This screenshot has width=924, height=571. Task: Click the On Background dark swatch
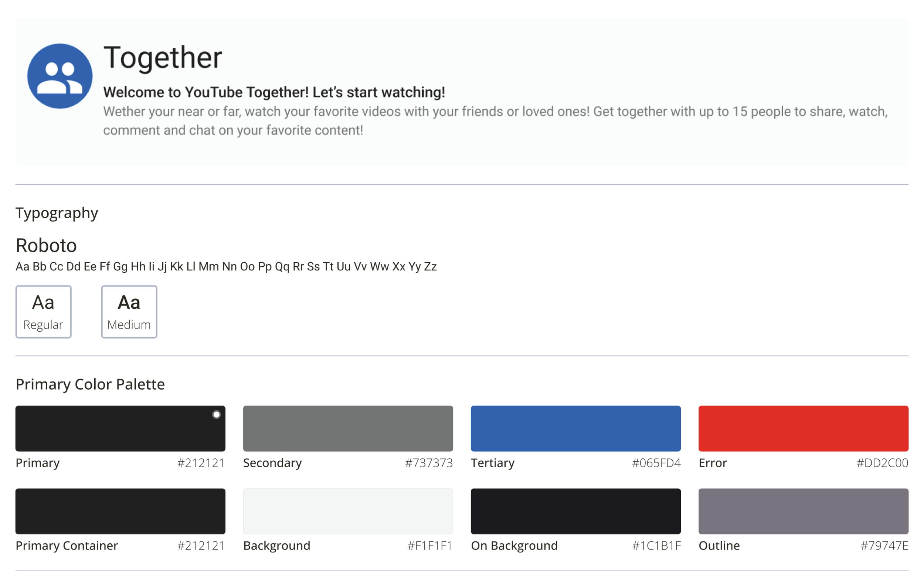[575, 511]
